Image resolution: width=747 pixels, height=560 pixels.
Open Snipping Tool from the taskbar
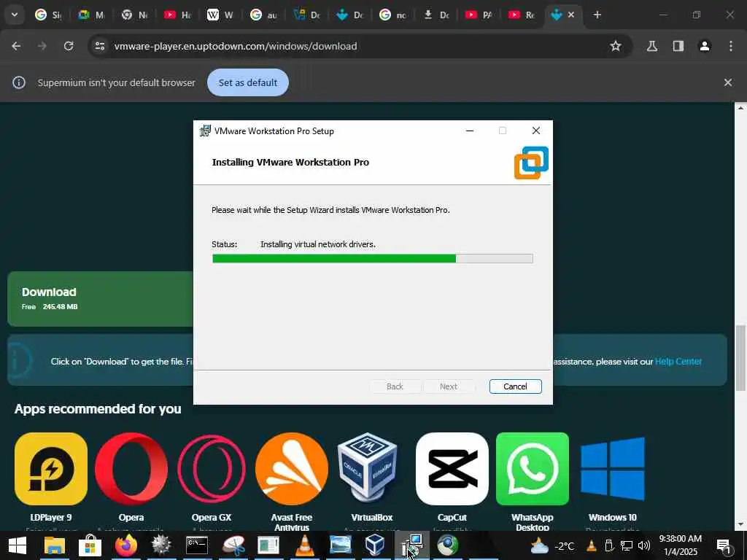pos(233,545)
